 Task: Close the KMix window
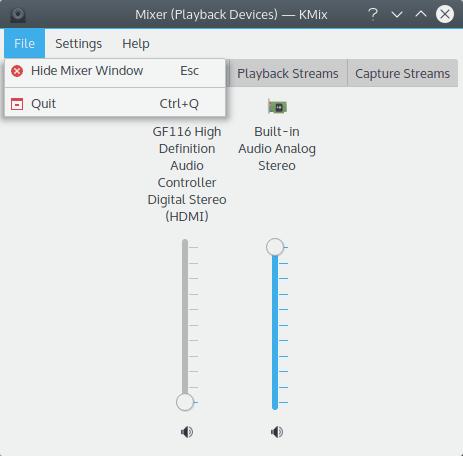445,14
